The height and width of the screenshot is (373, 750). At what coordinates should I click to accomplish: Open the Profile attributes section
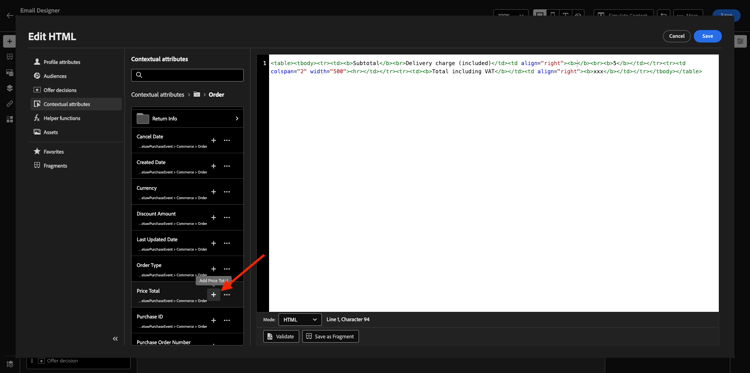point(76,62)
